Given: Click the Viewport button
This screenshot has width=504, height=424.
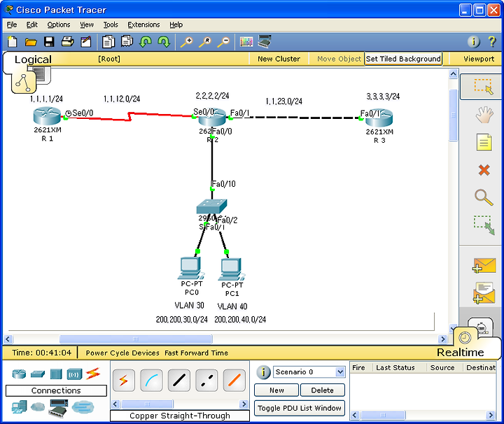Looking at the screenshot, I should tap(478, 59).
